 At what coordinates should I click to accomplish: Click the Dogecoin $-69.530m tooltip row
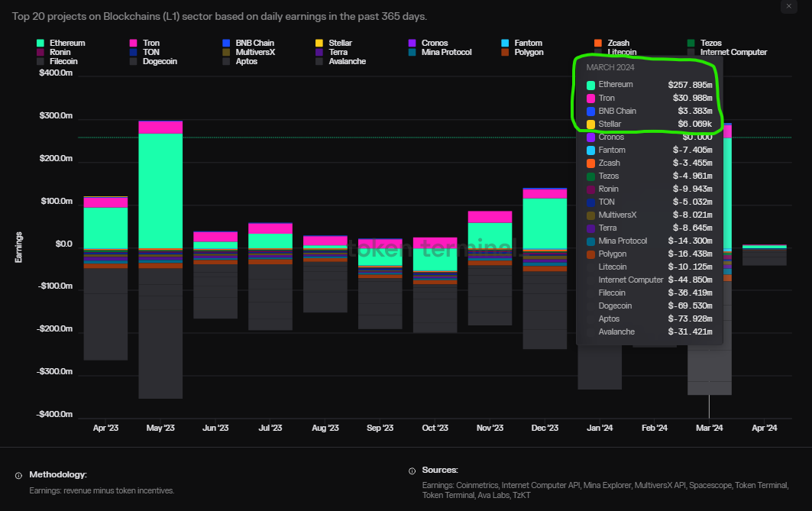pyautogui.click(x=649, y=306)
